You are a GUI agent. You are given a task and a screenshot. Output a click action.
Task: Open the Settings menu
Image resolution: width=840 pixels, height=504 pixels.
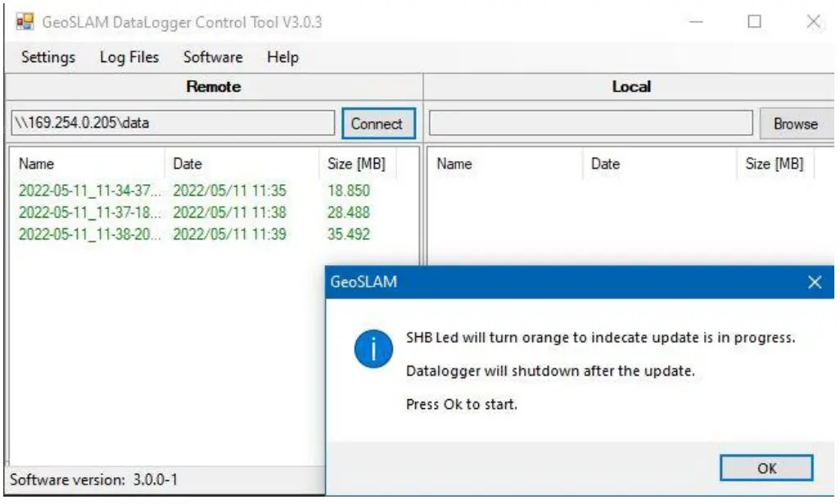[x=48, y=57]
